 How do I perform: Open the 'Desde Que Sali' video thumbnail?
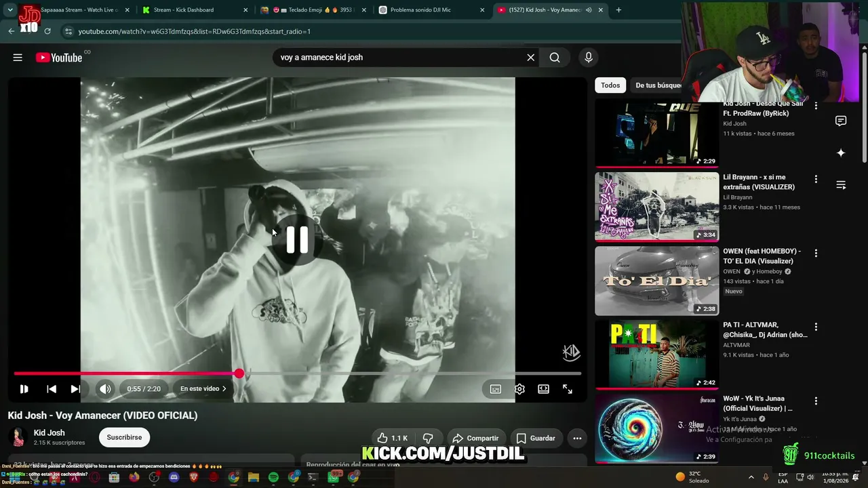point(656,134)
